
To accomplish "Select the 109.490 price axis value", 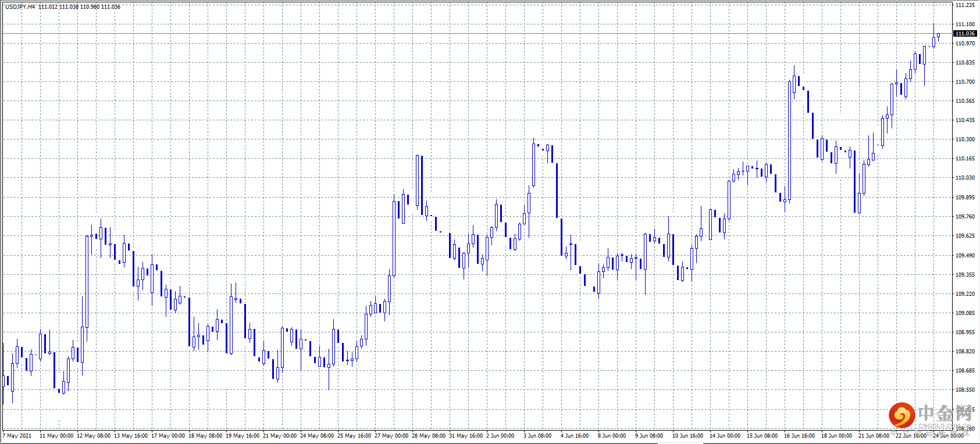I will pos(965,256).
